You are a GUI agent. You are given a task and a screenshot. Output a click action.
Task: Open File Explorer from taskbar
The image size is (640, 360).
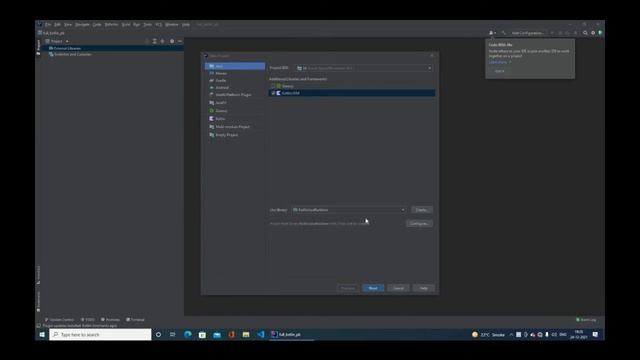point(246,335)
